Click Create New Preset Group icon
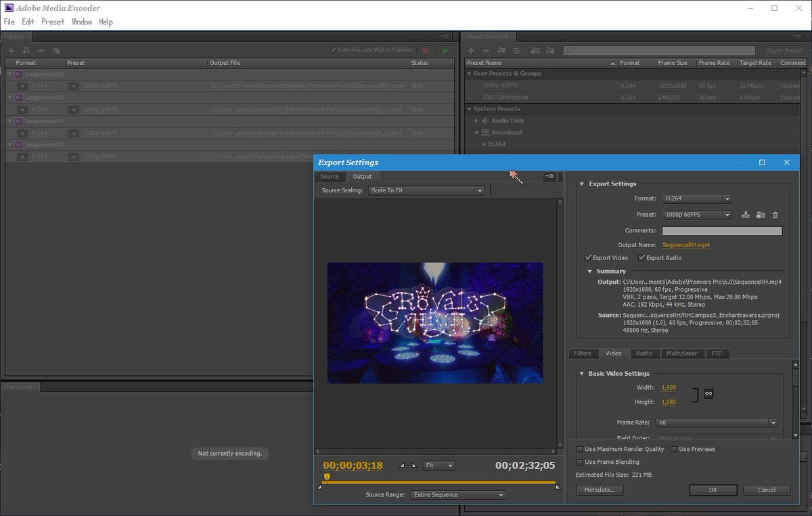The width and height of the screenshot is (812, 516). click(x=502, y=51)
